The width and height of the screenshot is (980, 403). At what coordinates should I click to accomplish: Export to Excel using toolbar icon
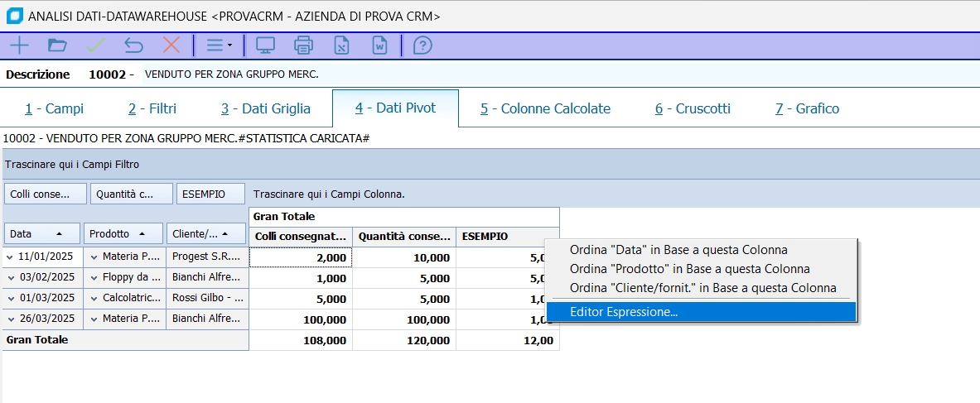point(341,45)
